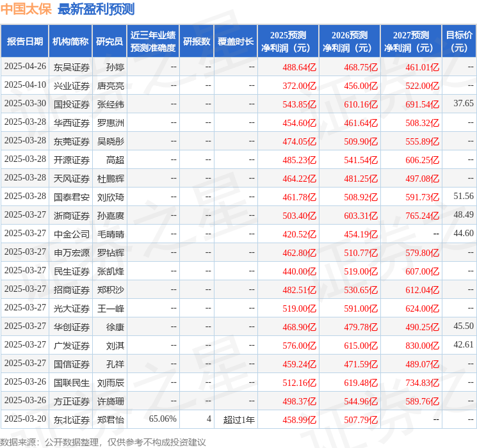Click target price 48.49
477x448 pixels.
click(x=464, y=215)
